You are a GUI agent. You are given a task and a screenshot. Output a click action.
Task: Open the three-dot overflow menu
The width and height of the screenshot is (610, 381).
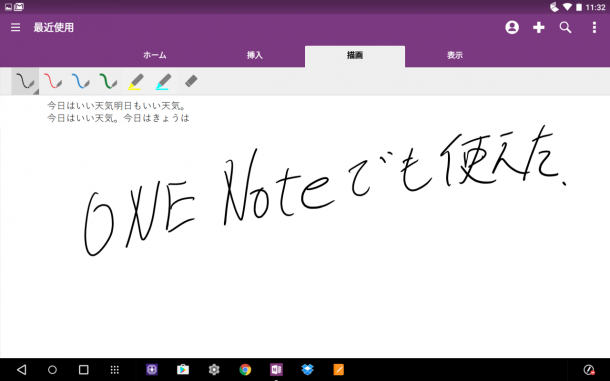(594, 27)
